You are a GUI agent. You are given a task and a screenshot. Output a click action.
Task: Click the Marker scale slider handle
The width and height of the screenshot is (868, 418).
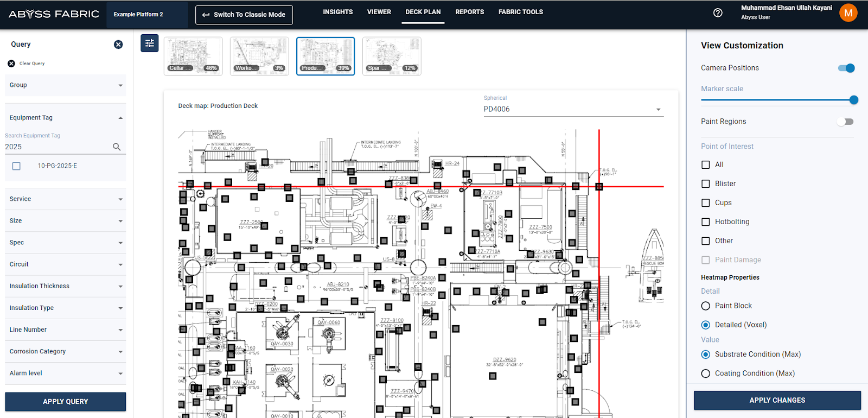click(x=854, y=100)
